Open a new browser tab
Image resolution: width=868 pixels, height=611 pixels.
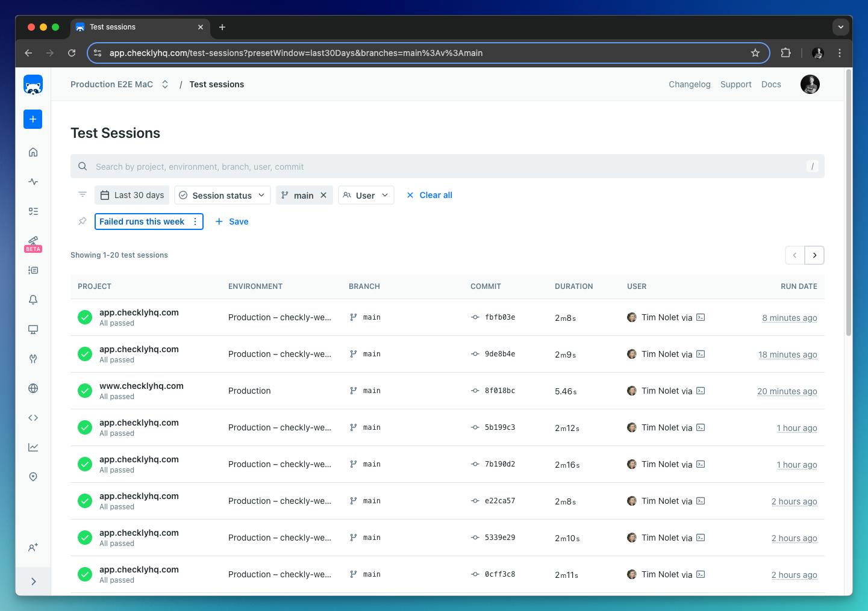(222, 27)
